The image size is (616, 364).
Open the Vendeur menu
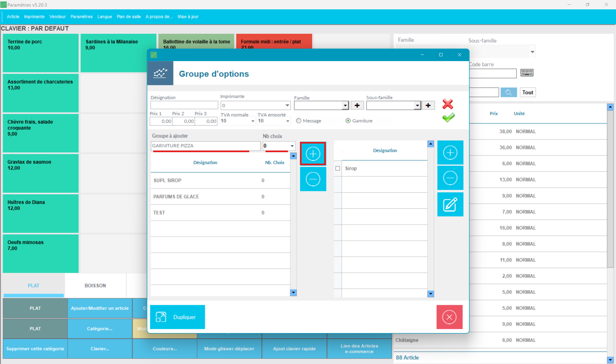click(x=58, y=17)
